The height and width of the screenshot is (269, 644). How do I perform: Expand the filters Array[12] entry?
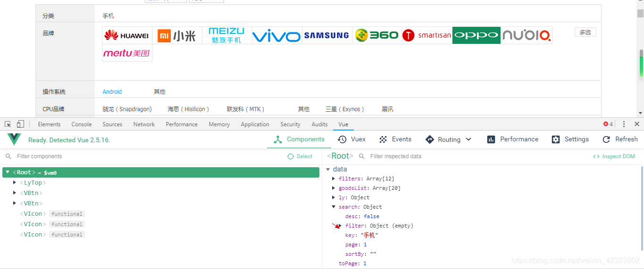[334, 179]
